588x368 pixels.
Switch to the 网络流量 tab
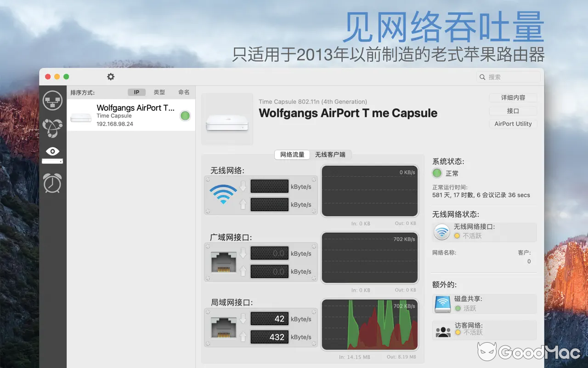292,155
